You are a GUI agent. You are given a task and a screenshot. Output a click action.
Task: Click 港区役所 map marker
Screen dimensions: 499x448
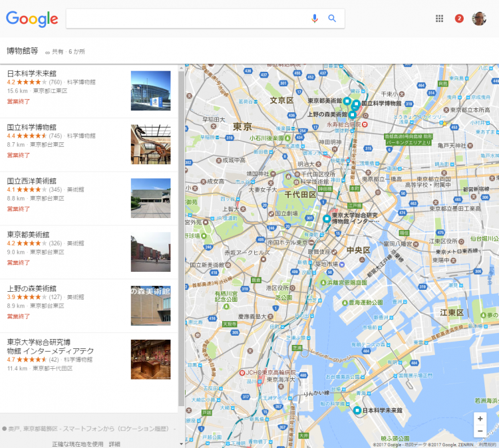click(293, 288)
